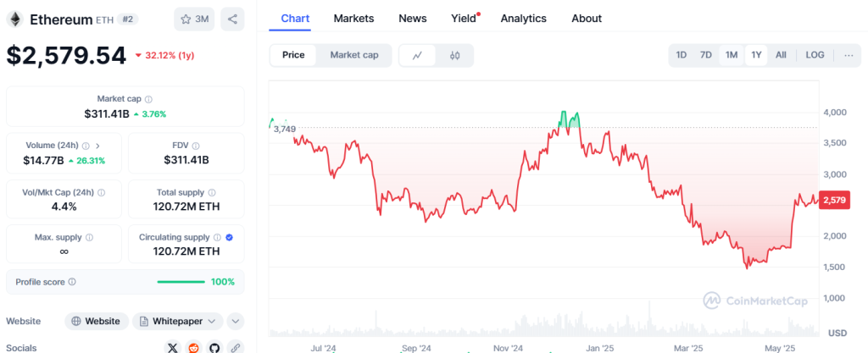Image resolution: width=868 pixels, height=353 pixels.
Task: Open the Reddit social icon
Action: 194,347
